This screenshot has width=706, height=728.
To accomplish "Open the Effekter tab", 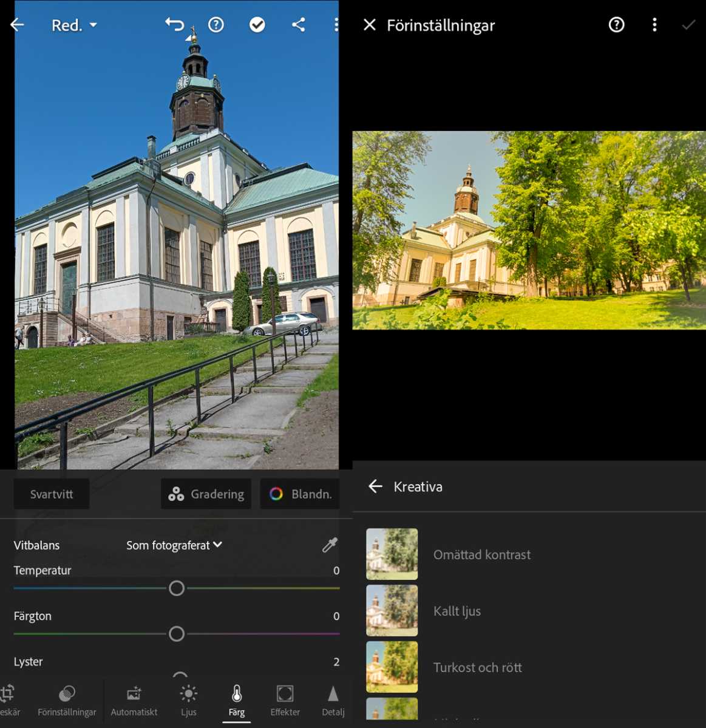I will pos(285,701).
